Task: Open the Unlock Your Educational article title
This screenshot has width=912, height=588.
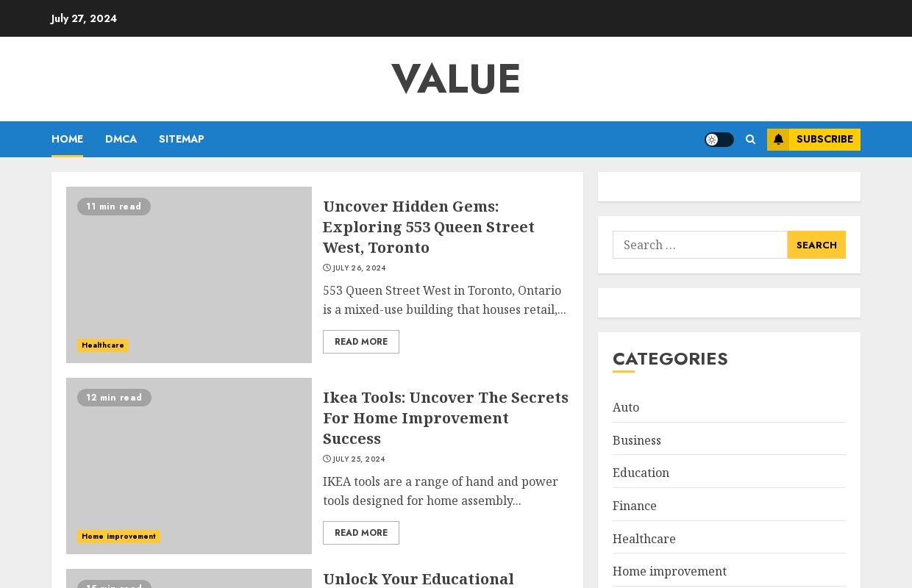Action: tap(418, 579)
